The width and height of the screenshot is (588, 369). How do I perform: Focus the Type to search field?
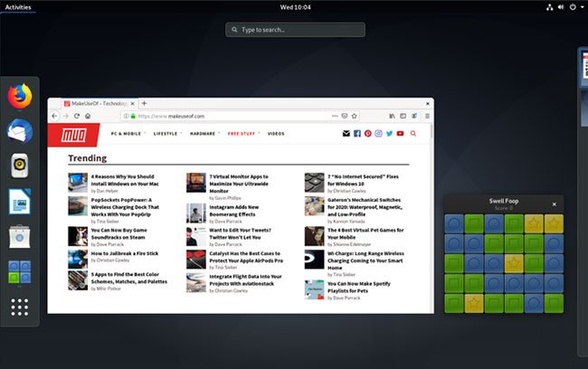(295, 30)
